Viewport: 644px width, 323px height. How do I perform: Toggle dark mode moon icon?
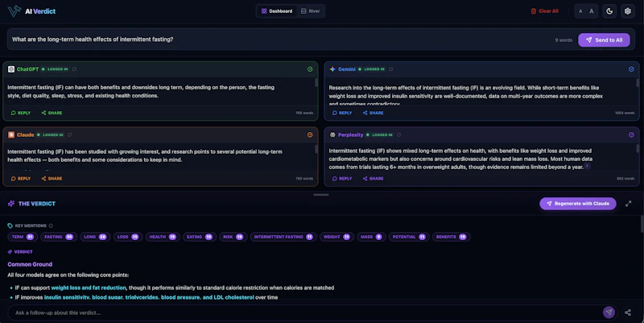[609, 11]
